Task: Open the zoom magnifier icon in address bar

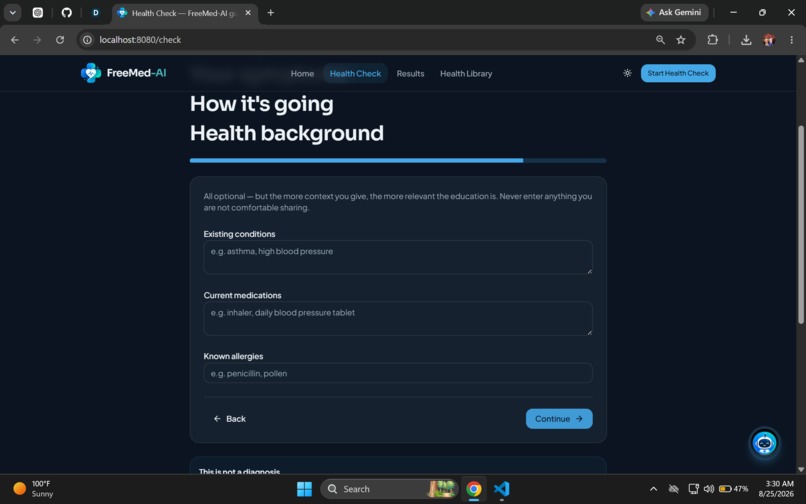Action: tap(660, 40)
